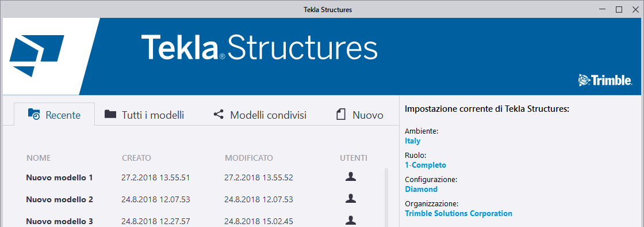Viewport: 644px width, 227px height.
Task: Click the blank page icon beside Nuovo
Action: [341, 114]
